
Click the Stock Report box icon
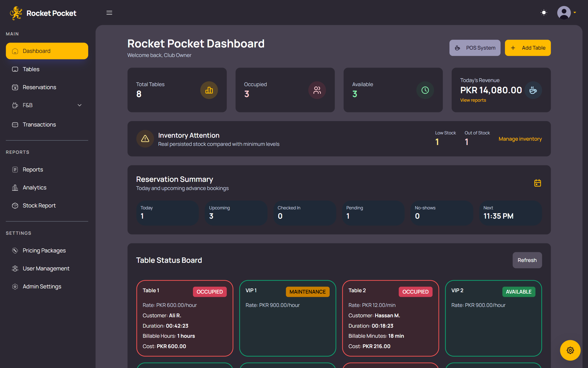pyautogui.click(x=15, y=206)
